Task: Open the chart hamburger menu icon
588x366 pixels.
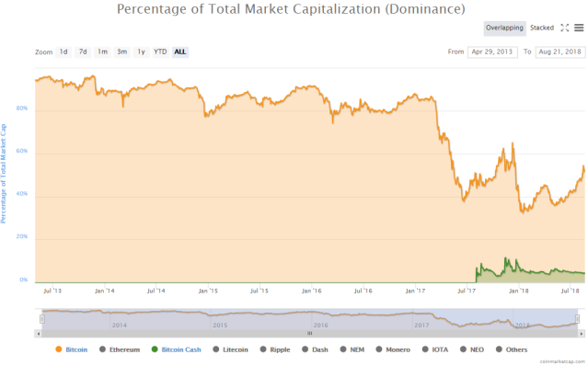Action: 579,28
